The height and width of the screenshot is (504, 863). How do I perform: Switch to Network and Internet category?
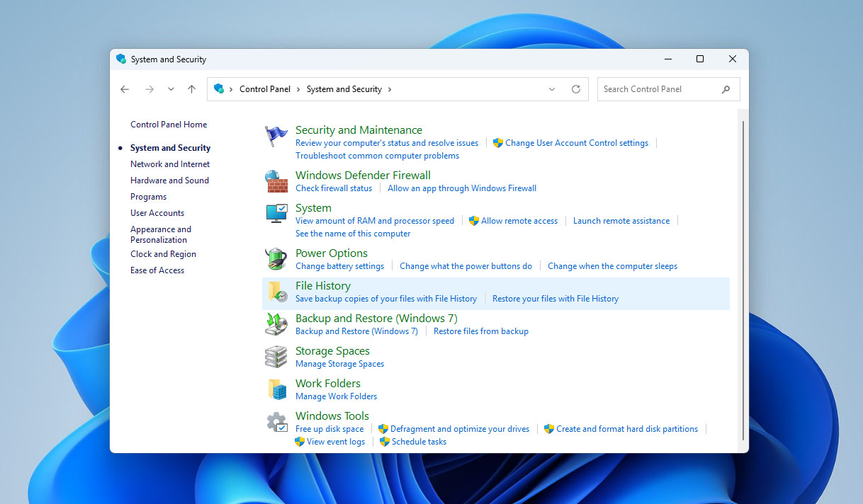(169, 164)
